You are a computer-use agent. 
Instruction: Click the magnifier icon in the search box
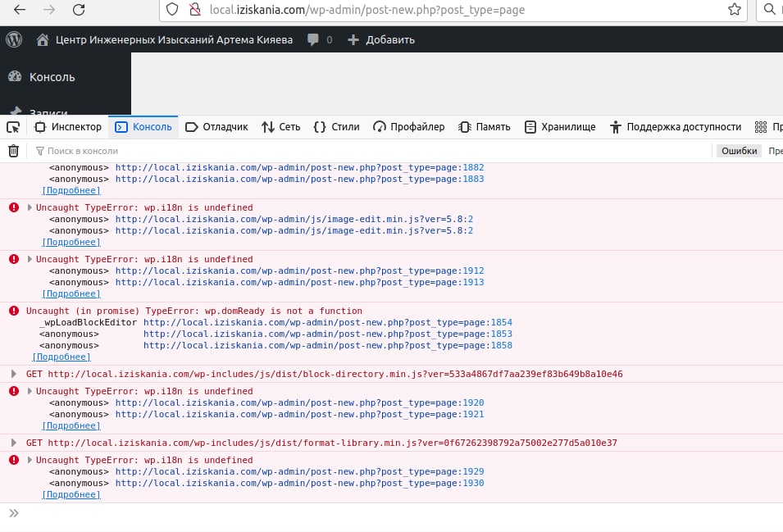(770, 9)
